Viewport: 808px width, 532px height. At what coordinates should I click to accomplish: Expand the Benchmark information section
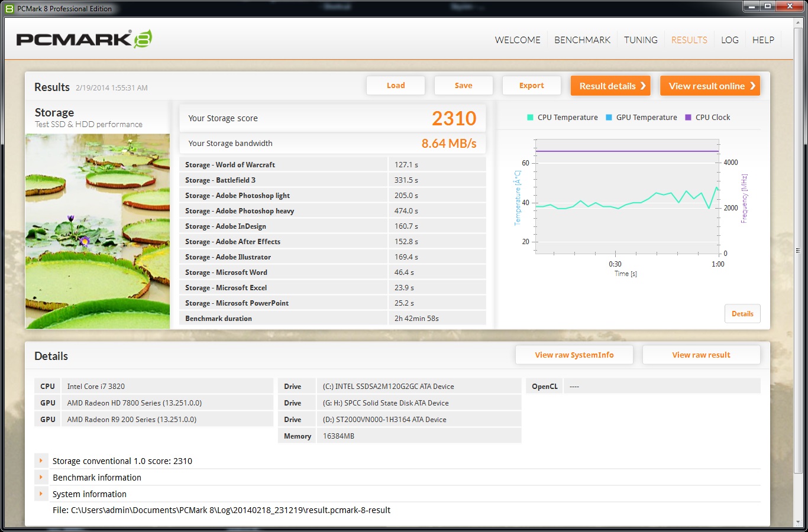(41, 477)
